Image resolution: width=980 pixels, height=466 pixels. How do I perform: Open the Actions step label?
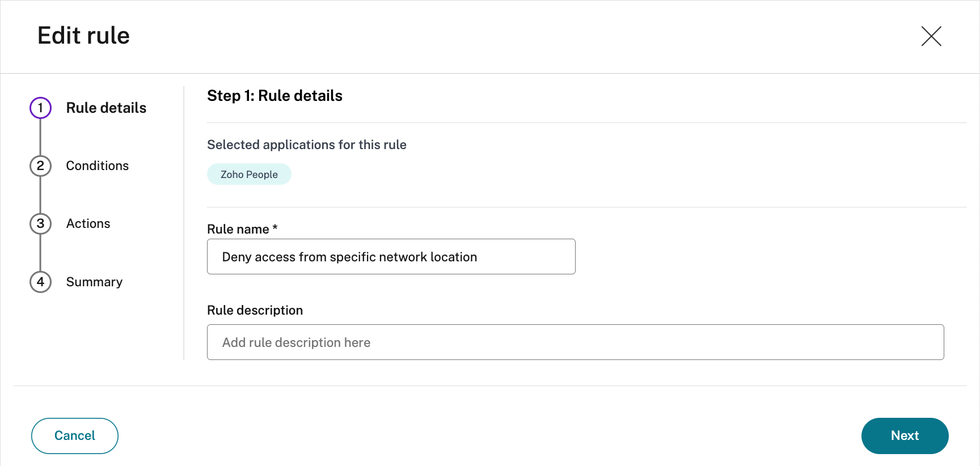coord(88,223)
